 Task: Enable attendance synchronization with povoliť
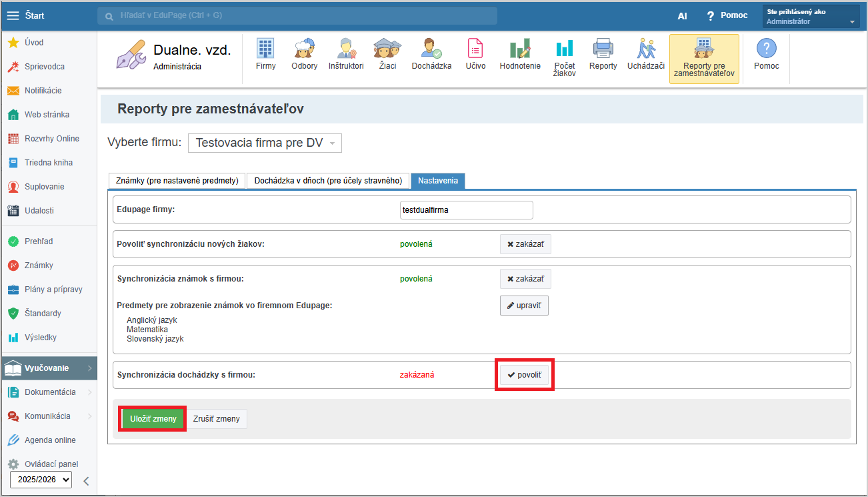click(x=526, y=375)
